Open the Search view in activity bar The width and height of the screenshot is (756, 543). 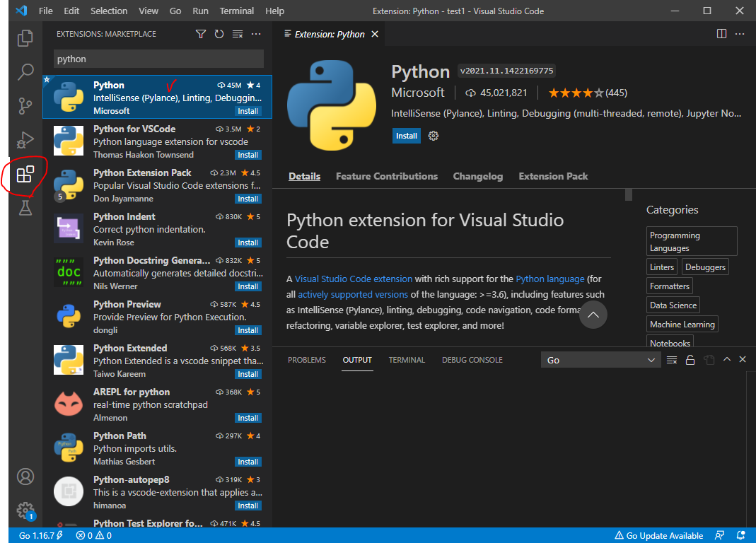[x=25, y=72]
